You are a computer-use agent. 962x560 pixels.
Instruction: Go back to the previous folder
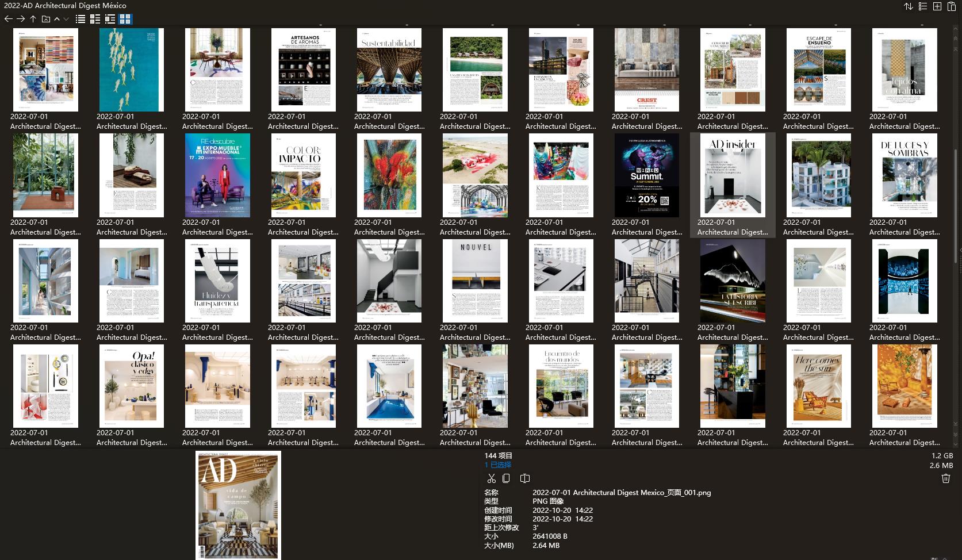pos(9,19)
